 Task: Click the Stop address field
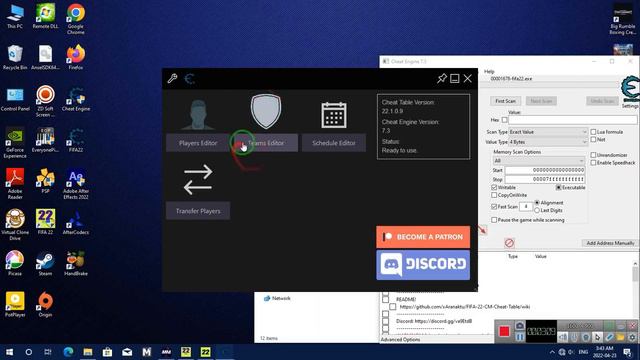[545, 179]
